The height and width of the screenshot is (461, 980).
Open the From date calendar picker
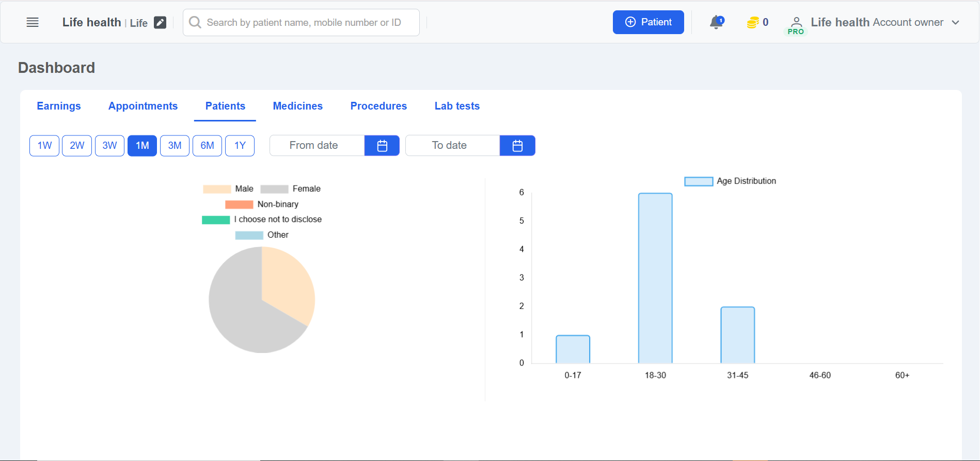point(382,146)
